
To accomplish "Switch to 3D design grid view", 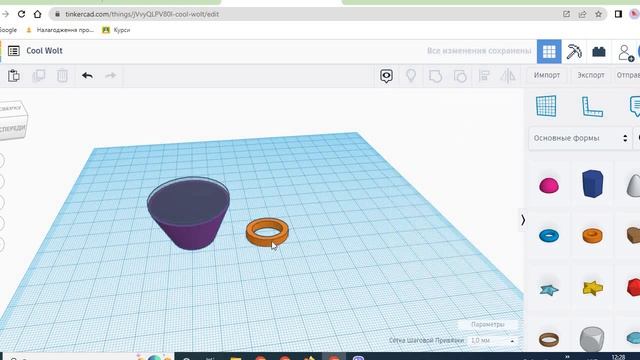I will [x=549, y=51].
